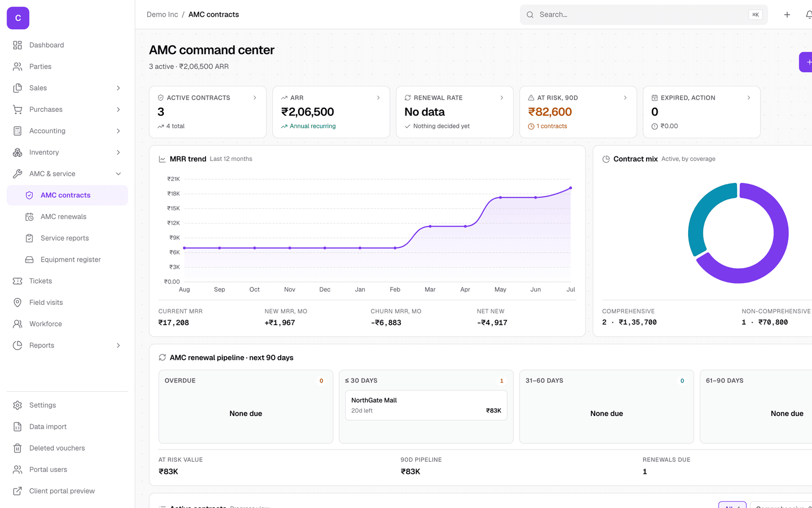The height and width of the screenshot is (508, 812).
Task: Click the Contract mix pie icon
Action: pos(606,159)
